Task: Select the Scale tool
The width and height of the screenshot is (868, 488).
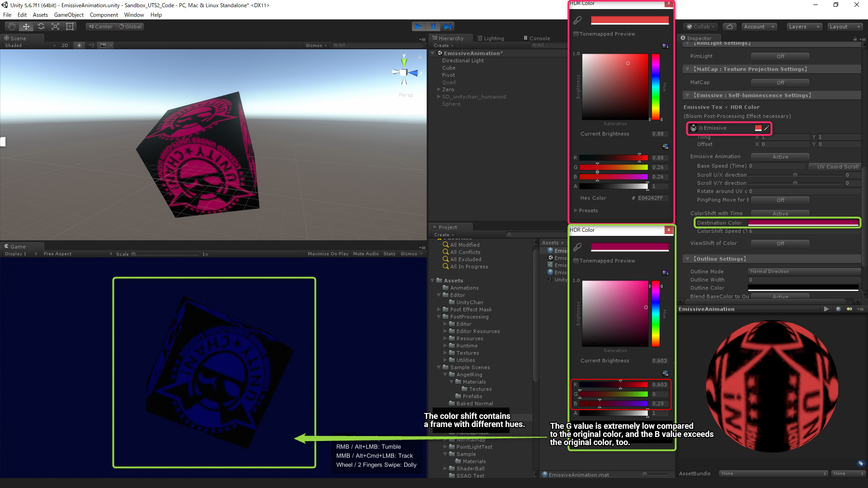Action: (x=55, y=27)
